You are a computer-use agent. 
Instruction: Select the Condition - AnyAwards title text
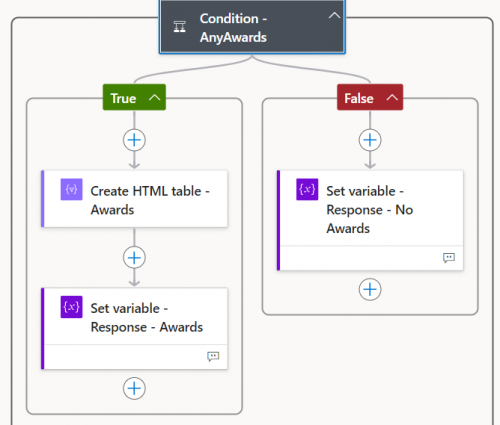coord(233,28)
